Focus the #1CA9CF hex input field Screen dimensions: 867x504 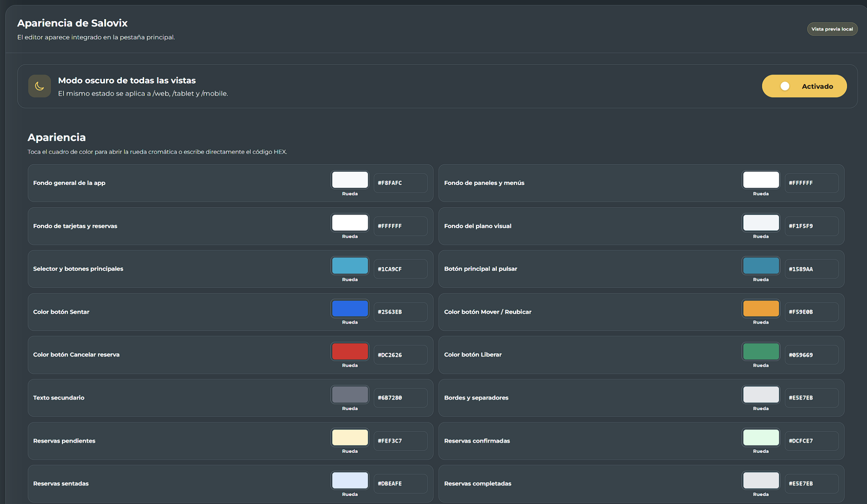point(400,269)
